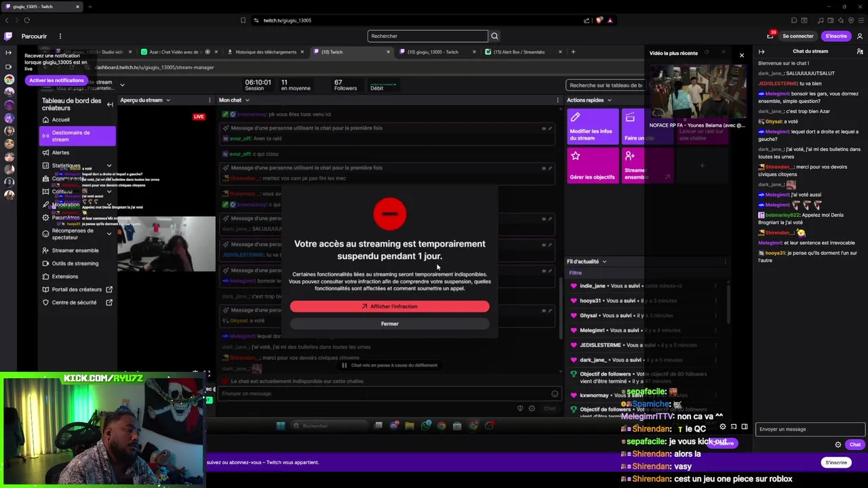868x488 pixels.
Task: Click Fermer in the suspension dialog
Action: click(x=389, y=324)
